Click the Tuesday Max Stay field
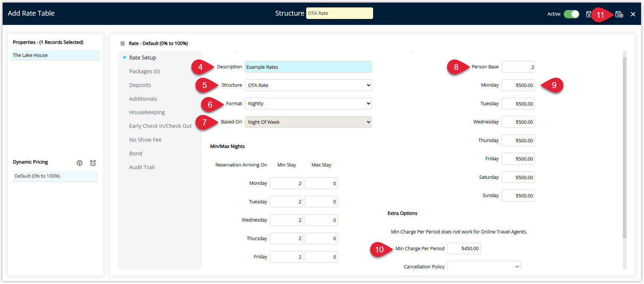Screen dimensions: 644x284 (321, 202)
